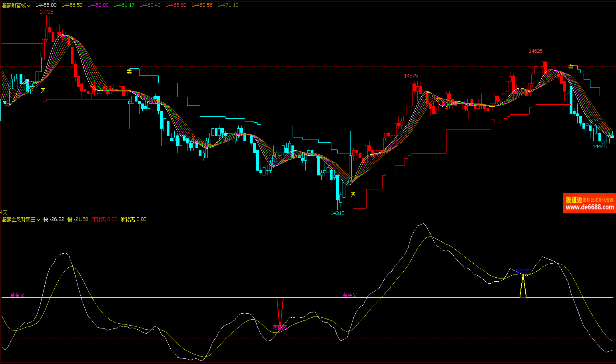The image size is (616, 364).
Task: Click the 14310 low price label
Action: click(x=337, y=213)
